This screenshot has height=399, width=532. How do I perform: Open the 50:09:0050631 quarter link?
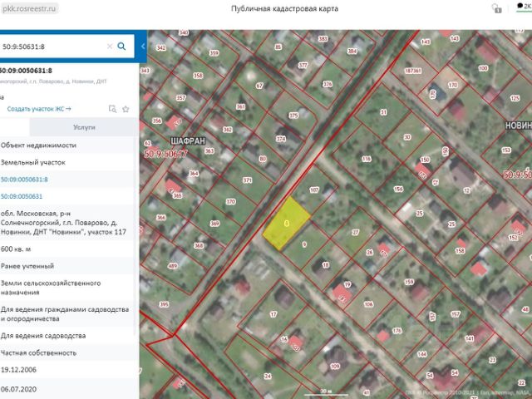pyautogui.click(x=22, y=196)
